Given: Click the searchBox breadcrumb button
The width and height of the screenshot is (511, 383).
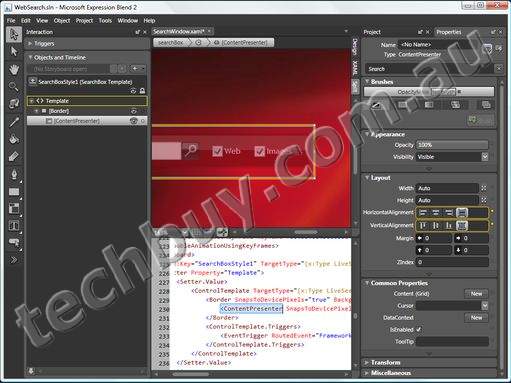Looking at the screenshot, I should pyautogui.click(x=171, y=43).
